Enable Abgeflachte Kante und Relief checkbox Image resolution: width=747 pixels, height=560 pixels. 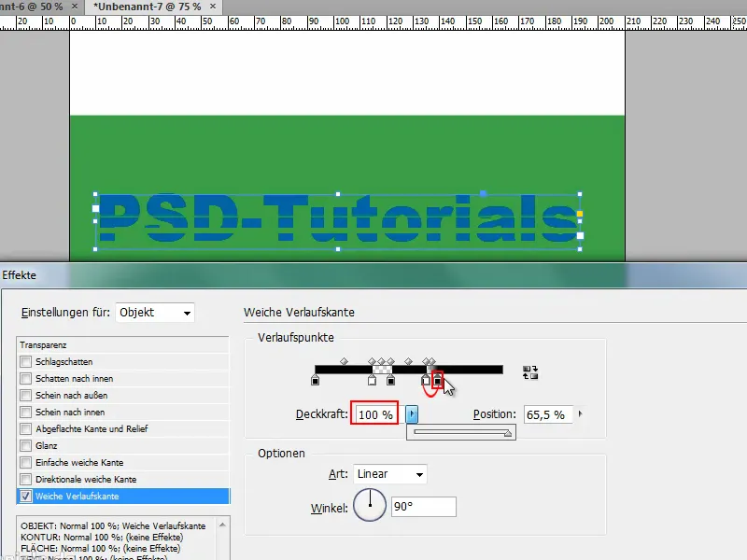(26, 429)
